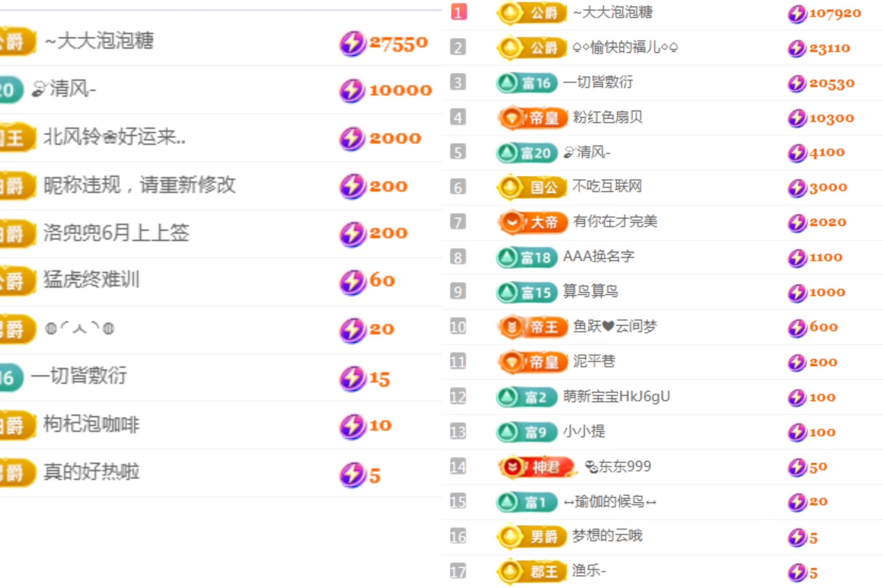Click the rank 10 number badge
The width and height of the screenshot is (883, 588).
[458, 327]
